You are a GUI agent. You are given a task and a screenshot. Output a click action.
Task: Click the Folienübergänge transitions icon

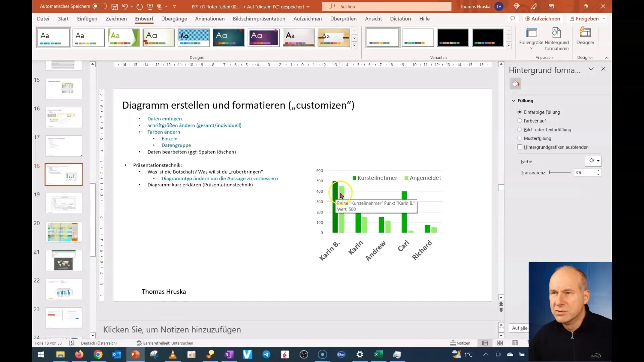[174, 18]
